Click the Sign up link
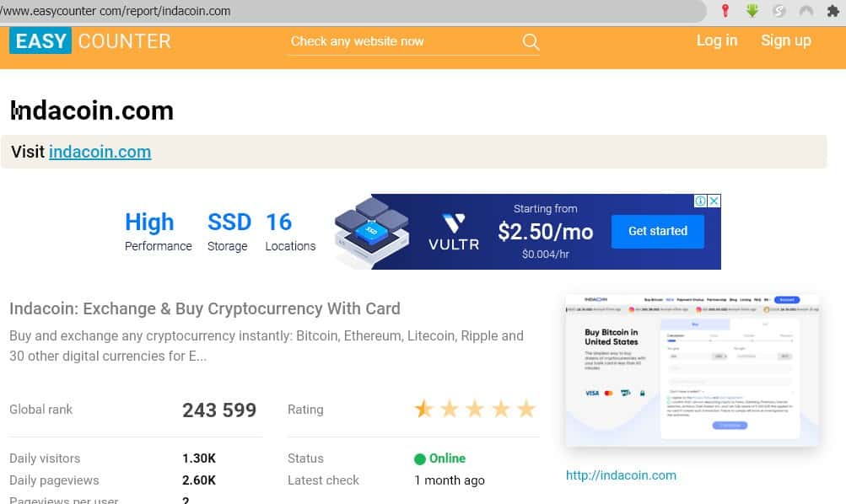This screenshot has height=504, width=846. [x=785, y=40]
